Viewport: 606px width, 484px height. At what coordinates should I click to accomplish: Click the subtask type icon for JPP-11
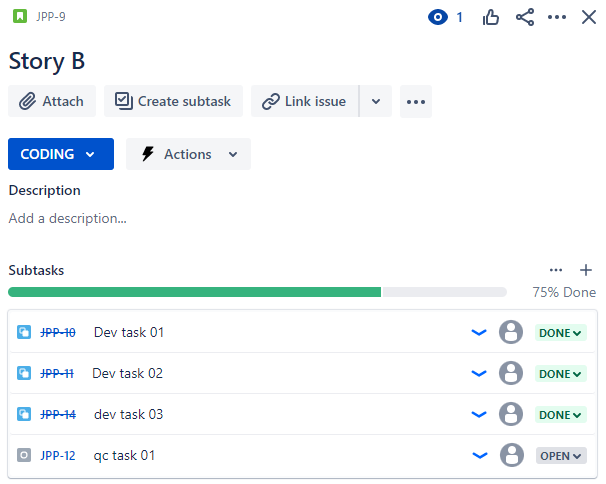24,373
